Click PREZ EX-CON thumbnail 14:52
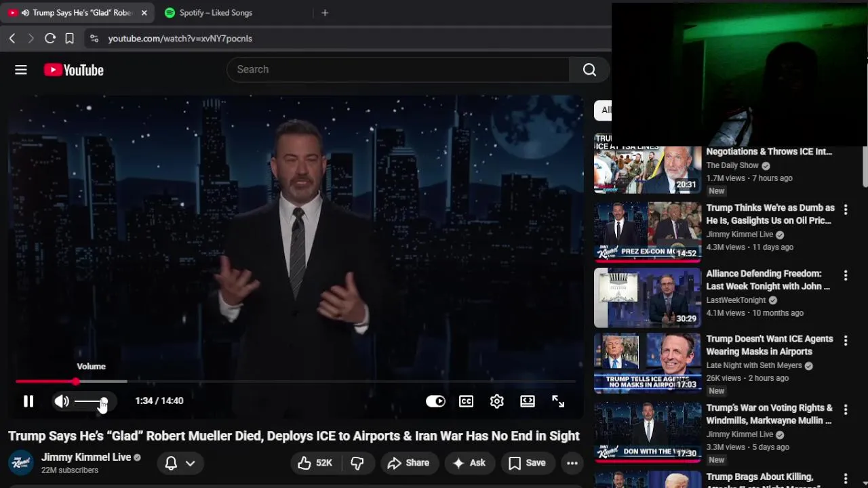The width and height of the screenshot is (868, 488). click(x=648, y=232)
